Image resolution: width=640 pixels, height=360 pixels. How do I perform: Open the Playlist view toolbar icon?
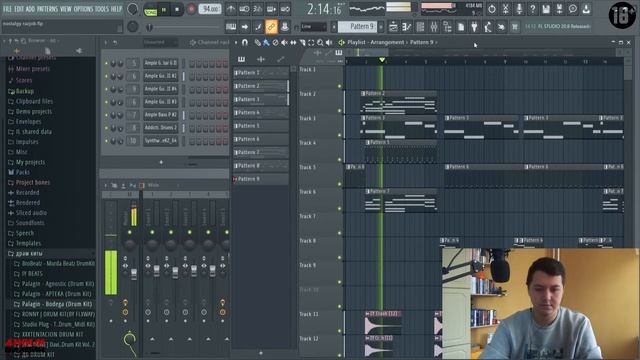pos(393,27)
